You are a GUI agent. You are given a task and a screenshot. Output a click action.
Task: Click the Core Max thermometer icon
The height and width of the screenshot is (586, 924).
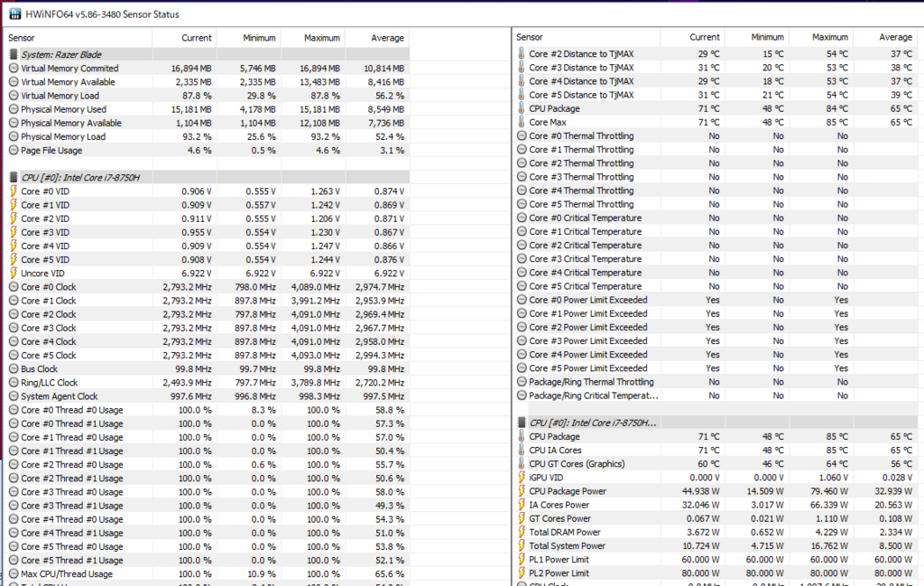(x=522, y=122)
